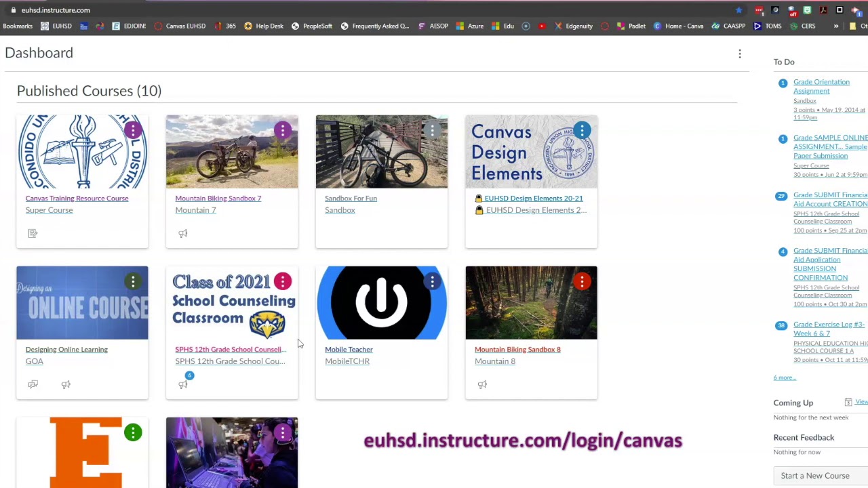Open options menu on Mountain Biking Sandbox 7 card

(283, 130)
